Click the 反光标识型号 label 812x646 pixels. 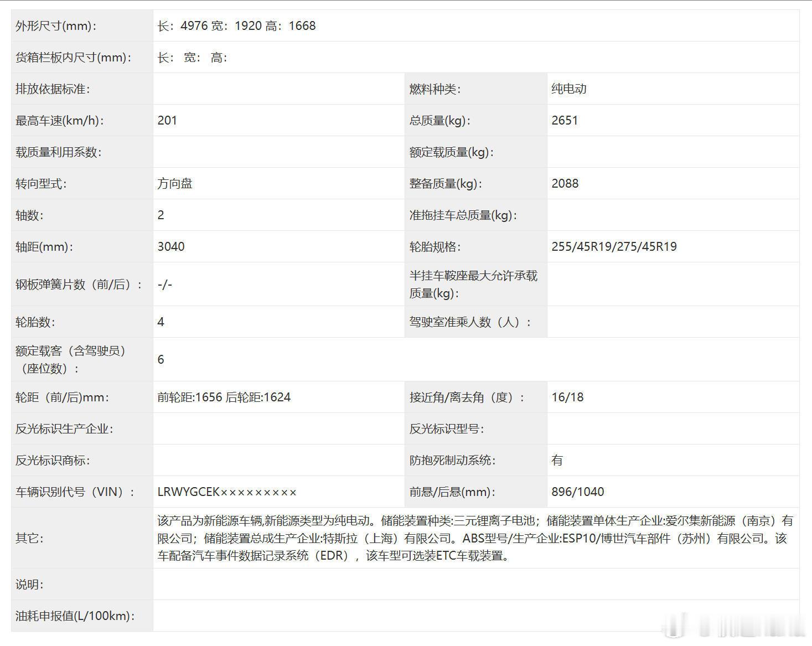click(447, 428)
